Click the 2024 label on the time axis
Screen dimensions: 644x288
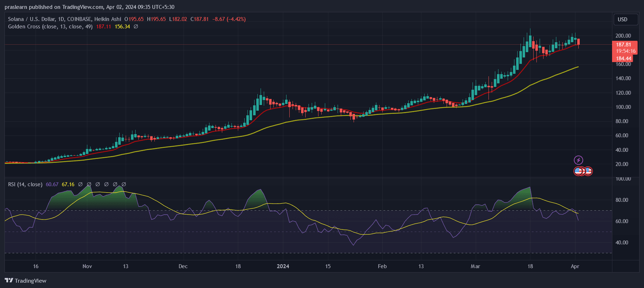(x=283, y=266)
